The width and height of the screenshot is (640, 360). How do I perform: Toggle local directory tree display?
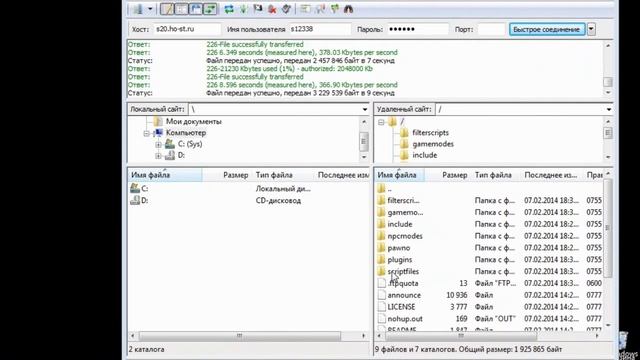(181, 9)
